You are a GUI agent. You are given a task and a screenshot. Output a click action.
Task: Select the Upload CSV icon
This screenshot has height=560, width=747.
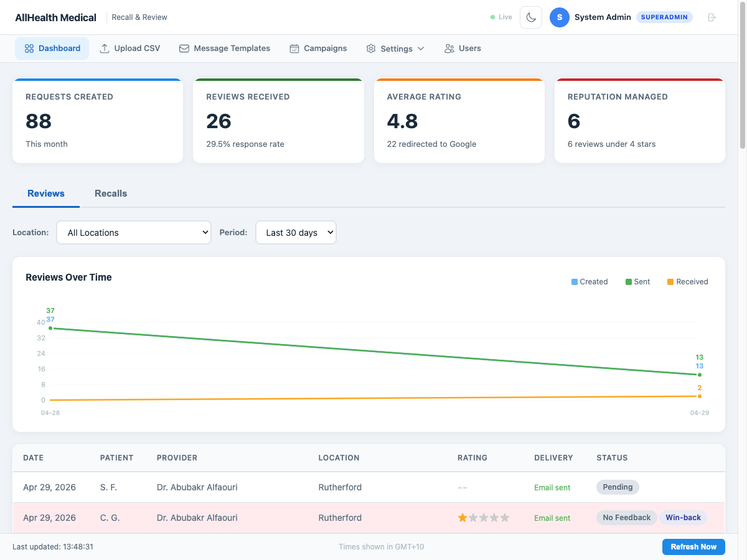tap(103, 48)
